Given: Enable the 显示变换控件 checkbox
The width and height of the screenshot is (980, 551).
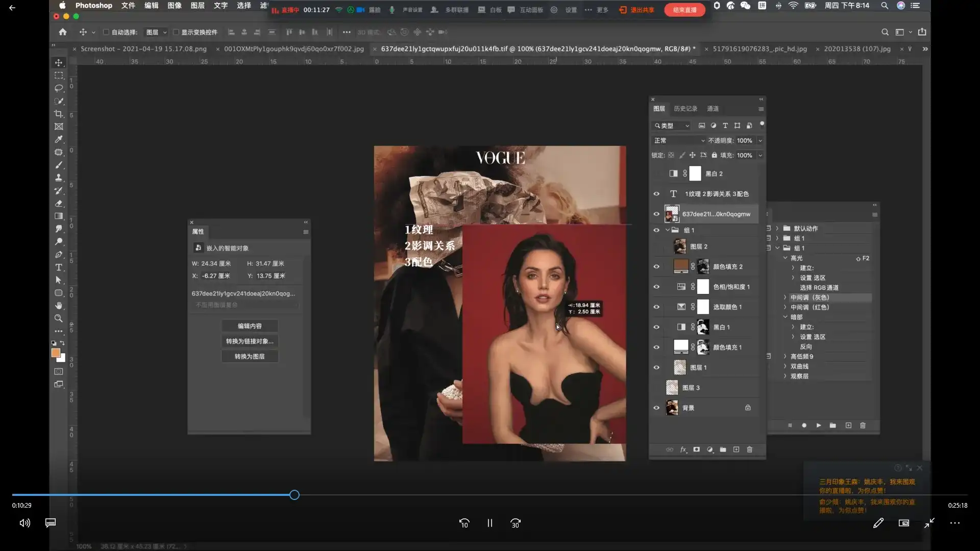Looking at the screenshot, I should [176, 32].
